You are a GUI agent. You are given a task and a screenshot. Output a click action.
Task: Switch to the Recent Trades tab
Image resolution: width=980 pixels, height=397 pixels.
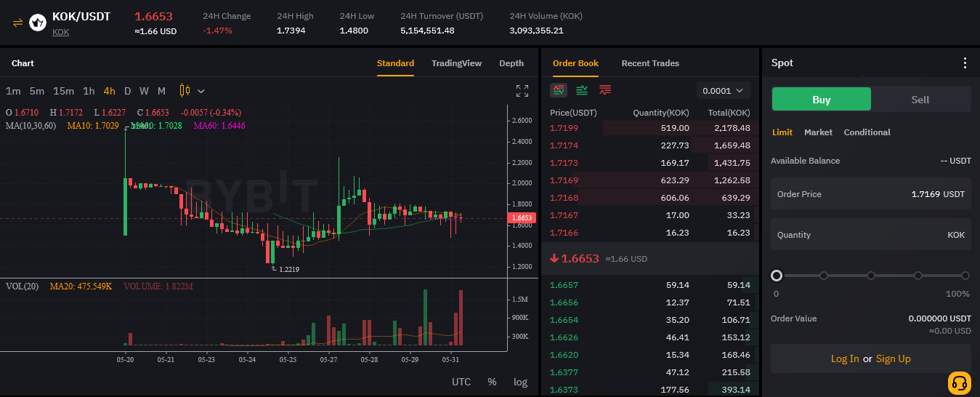[x=650, y=63]
